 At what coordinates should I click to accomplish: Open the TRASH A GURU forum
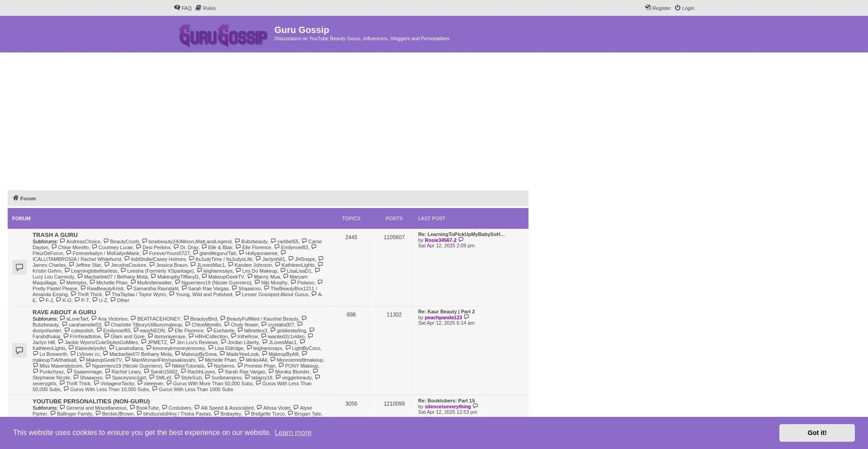point(55,235)
